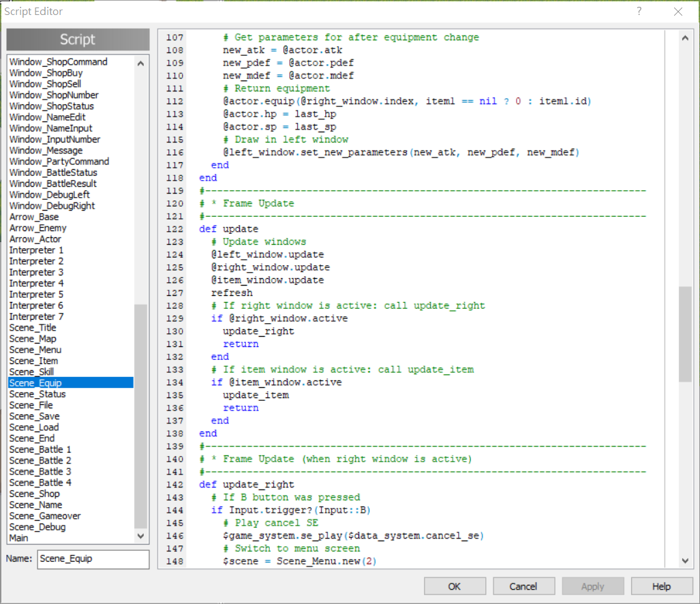Viewport: 700px width, 604px height.
Task: Click the Cancel button
Action: (x=523, y=586)
